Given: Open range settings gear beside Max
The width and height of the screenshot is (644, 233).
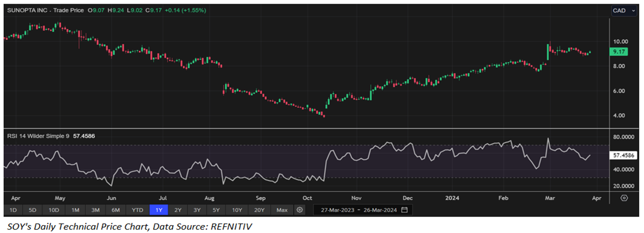Looking at the screenshot, I should coord(300,210).
